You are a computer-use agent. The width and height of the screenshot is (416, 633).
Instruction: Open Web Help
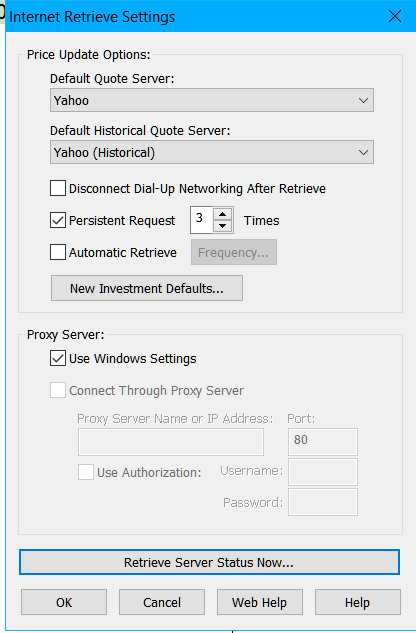(x=260, y=602)
